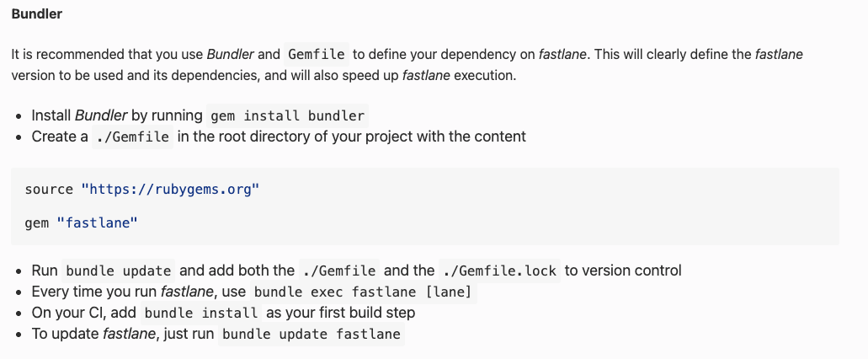The image size is (868, 359).
Task: Click the "bundle install" inline code
Action: tap(201, 313)
